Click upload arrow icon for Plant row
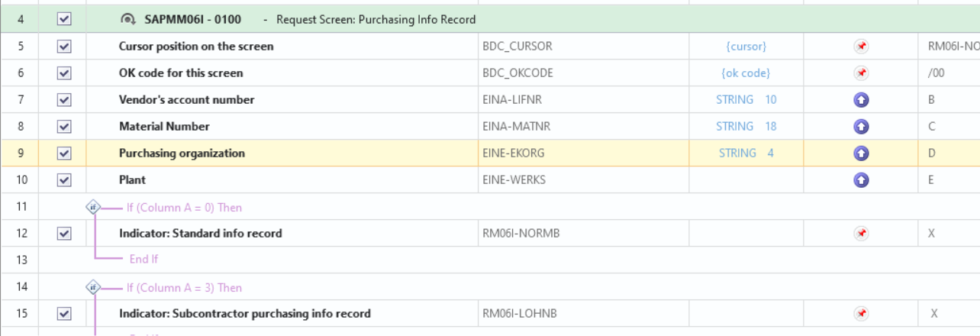This screenshot has width=980, height=336. tap(861, 180)
